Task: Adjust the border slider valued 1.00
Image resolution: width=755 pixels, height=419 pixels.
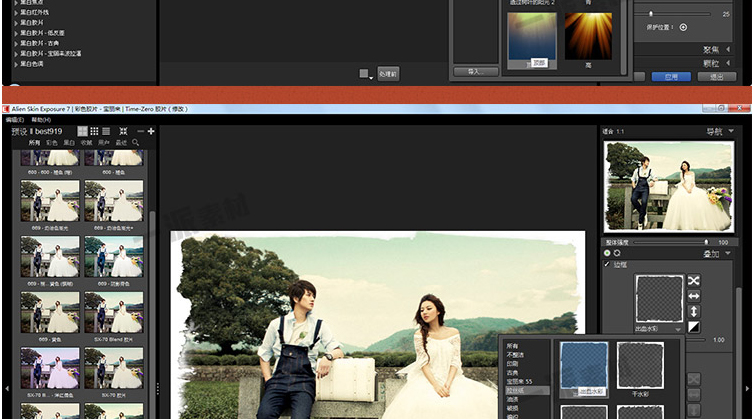Action: click(x=695, y=340)
